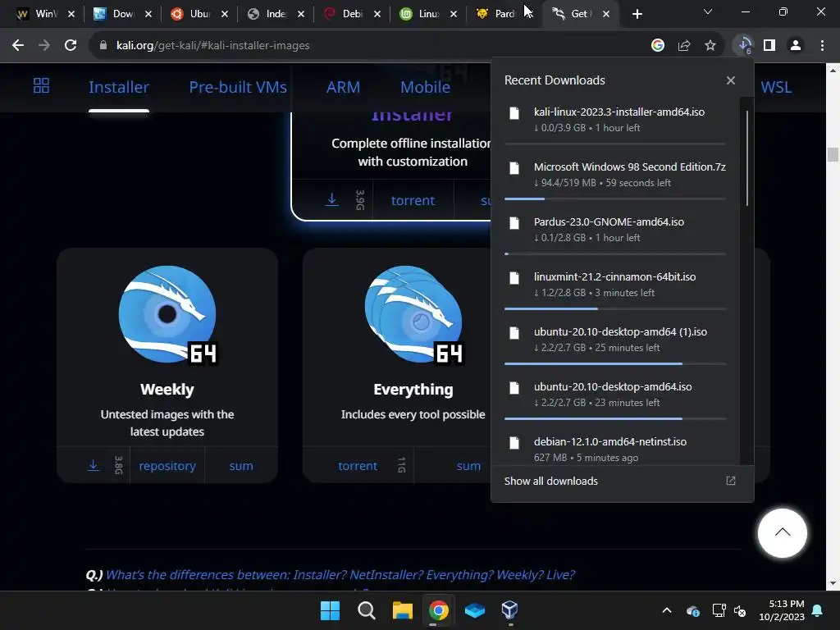
Task: Click the Everything torrent link
Action: tap(358, 466)
